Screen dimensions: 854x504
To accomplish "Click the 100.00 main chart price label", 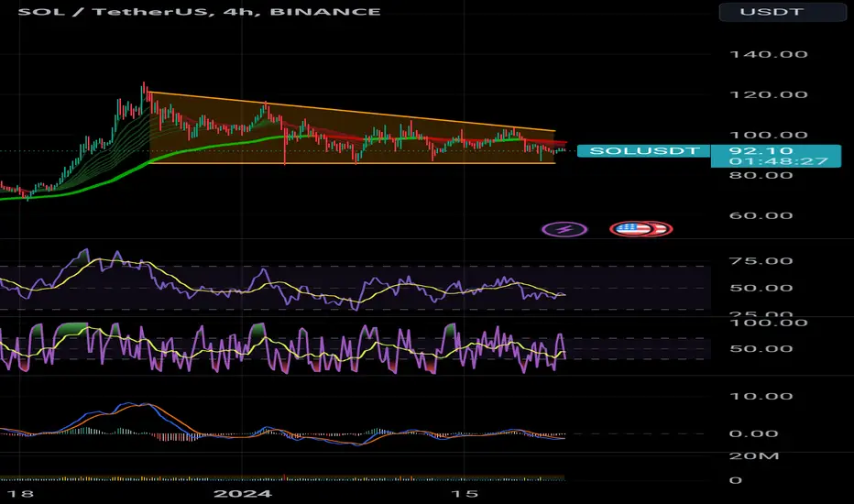I will point(768,135).
